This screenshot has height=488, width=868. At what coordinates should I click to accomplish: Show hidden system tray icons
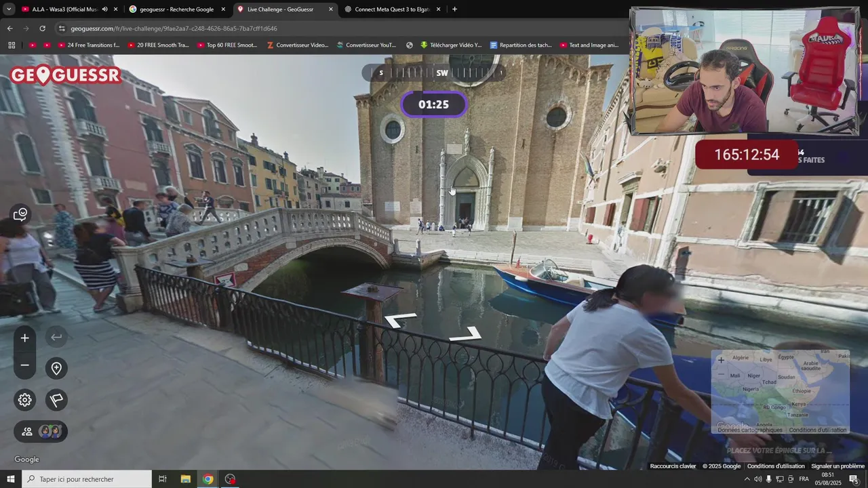747,479
